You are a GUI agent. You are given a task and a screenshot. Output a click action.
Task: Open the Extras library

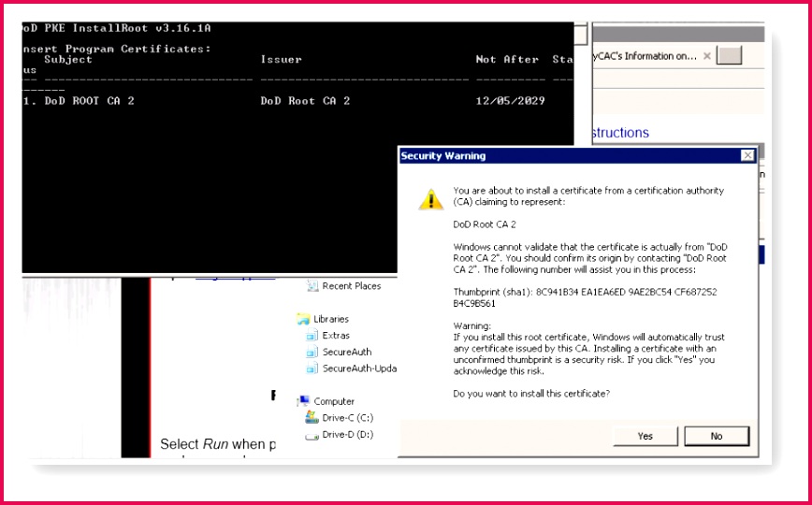pos(336,336)
